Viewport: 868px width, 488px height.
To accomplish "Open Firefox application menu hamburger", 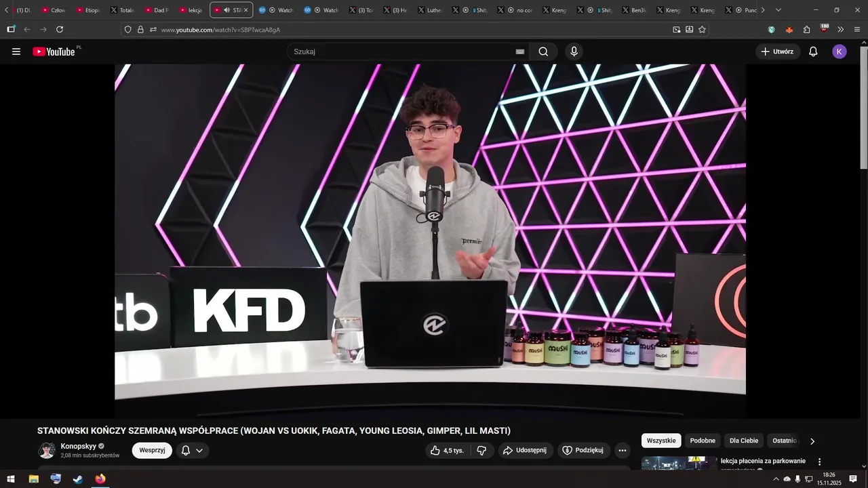I will tap(857, 29).
